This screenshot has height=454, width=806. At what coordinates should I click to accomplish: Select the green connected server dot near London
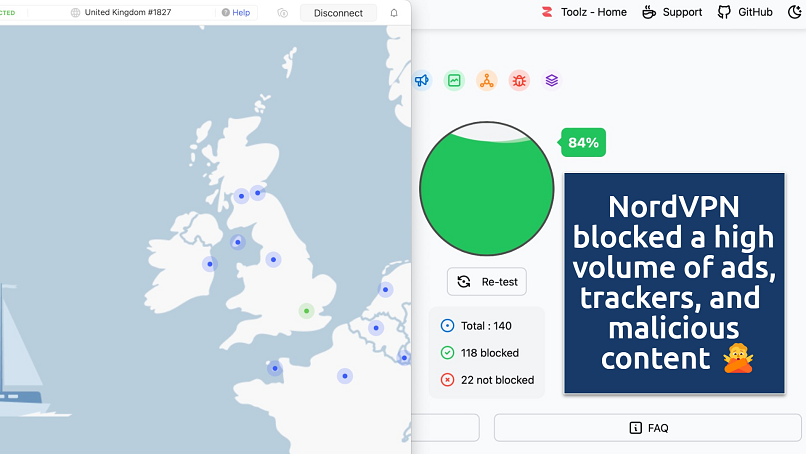[x=306, y=311]
